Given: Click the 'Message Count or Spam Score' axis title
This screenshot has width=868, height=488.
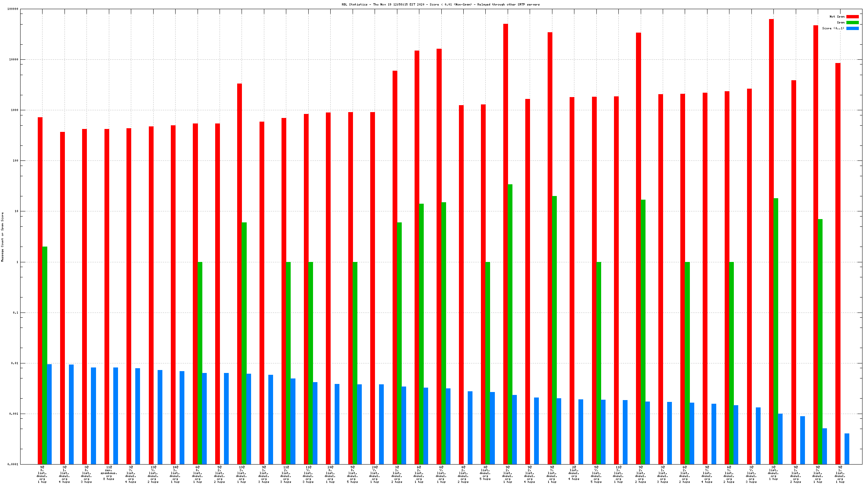Looking at the screenshot, I should [3, 237].
